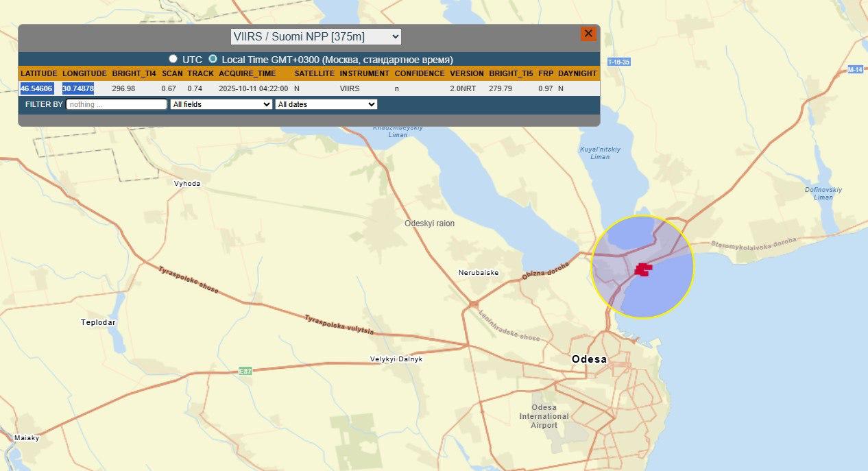Select the UTC time radio button
Image resolution: width=868 pixels, height=471 pixels.
[x=173, y=59]
